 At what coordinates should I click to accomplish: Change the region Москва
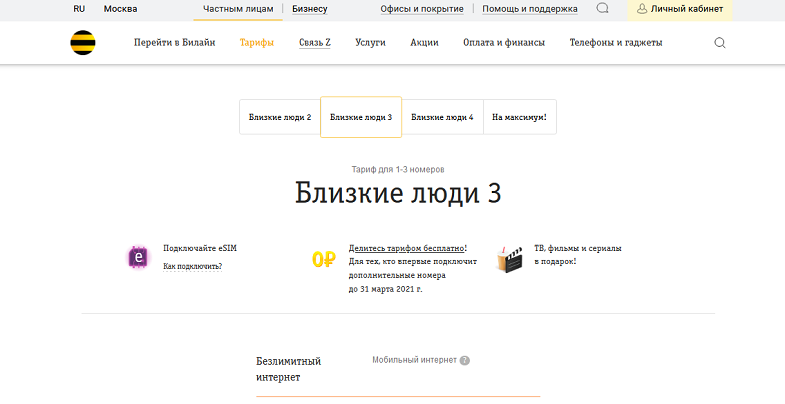[x=120, y=9]
